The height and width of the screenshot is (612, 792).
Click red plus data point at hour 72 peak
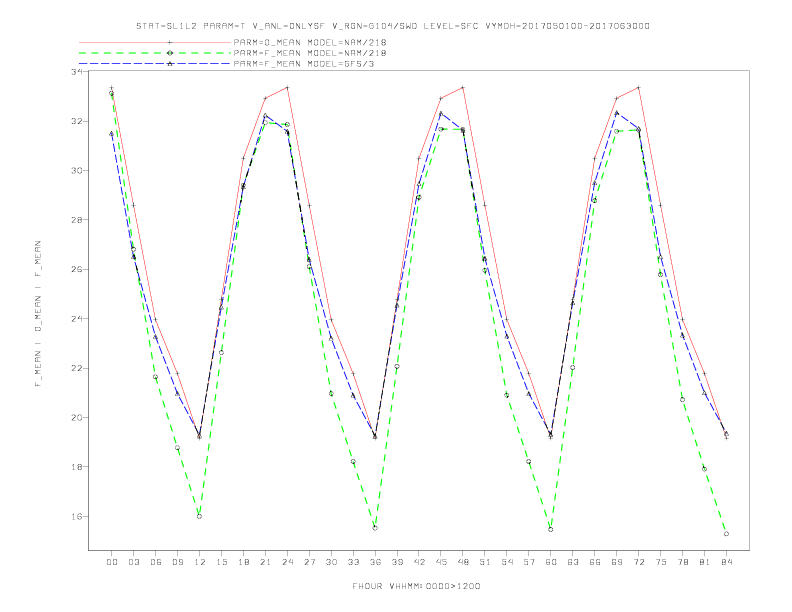point(638,87)
